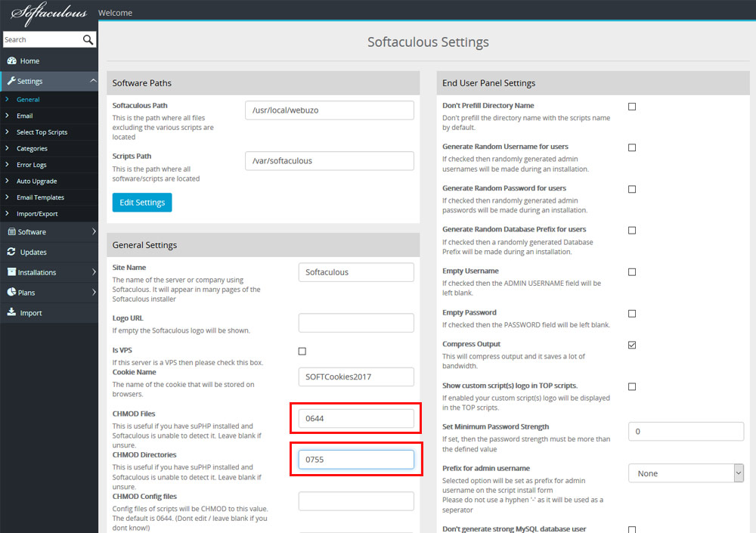Screen dimensions: 756x533
Task: Enable Generate Random Password for users
Action: point(632,189)
